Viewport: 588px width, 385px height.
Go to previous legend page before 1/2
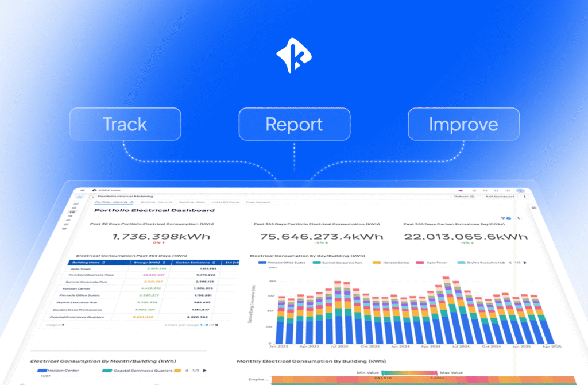coord(510,263)
